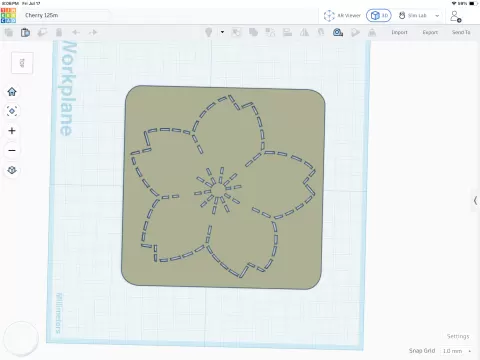Screen dimensions: 480x360
Task: Open the Sim Lab workspace
Action: (x=413, y=15)
